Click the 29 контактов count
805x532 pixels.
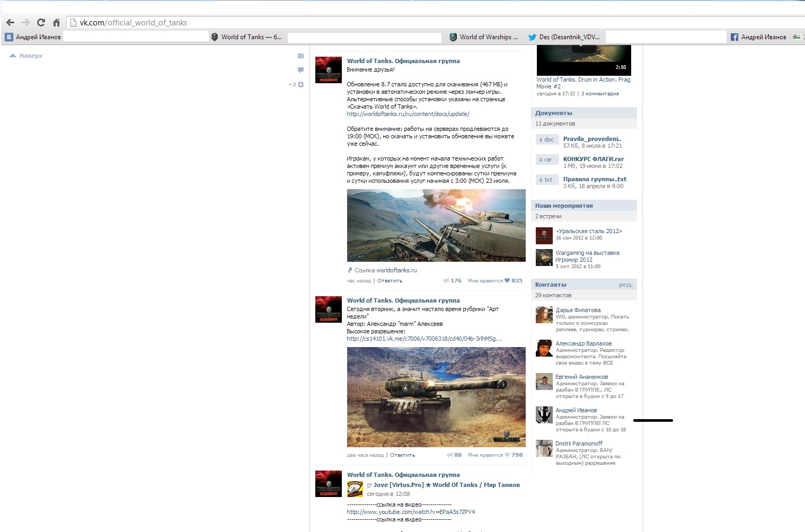coord(553,295)
